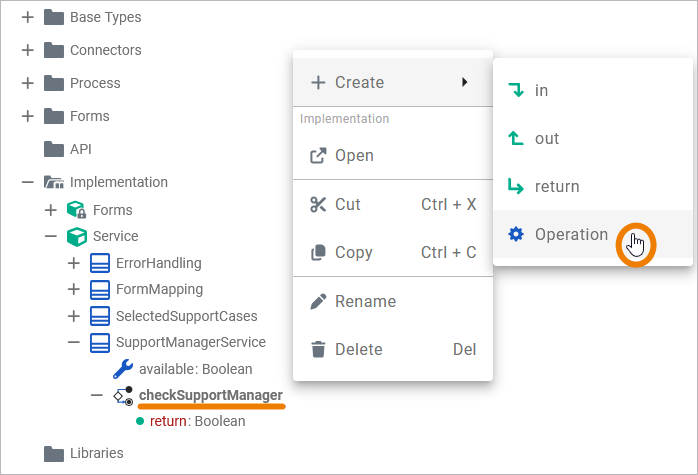Select Cut in the context menu

click(x=348, y=205)
